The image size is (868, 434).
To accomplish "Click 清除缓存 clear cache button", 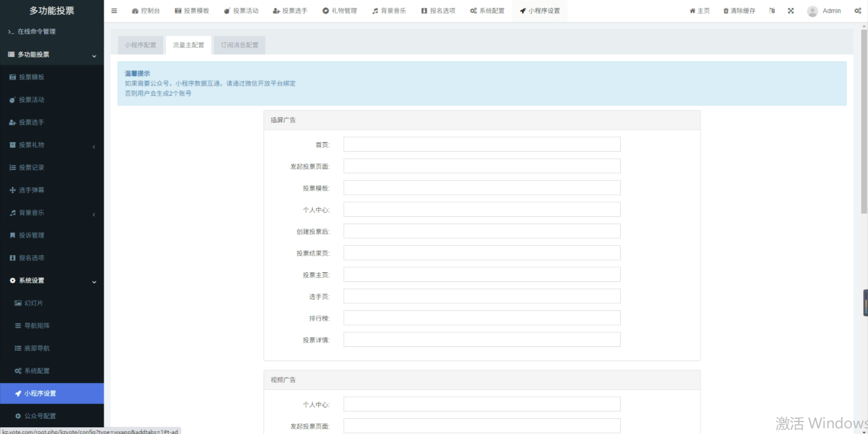I will pyautogui.click(x=739, y=11).
